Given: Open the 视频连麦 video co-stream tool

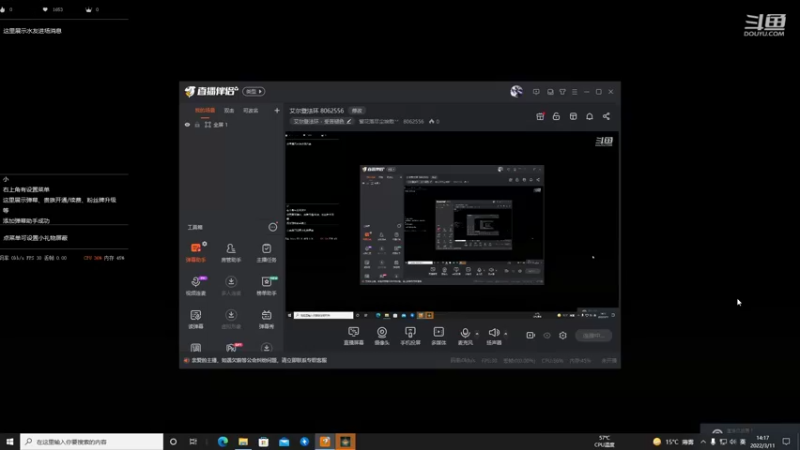Looking at the screenshot, I should tap(196, 286).
